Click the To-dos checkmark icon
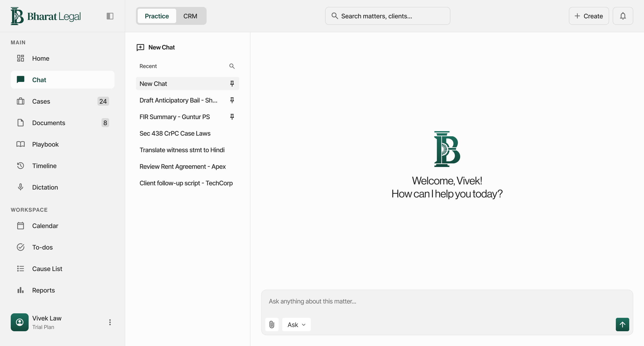Screen dimensions: 644x346 (x=21, y=247)
